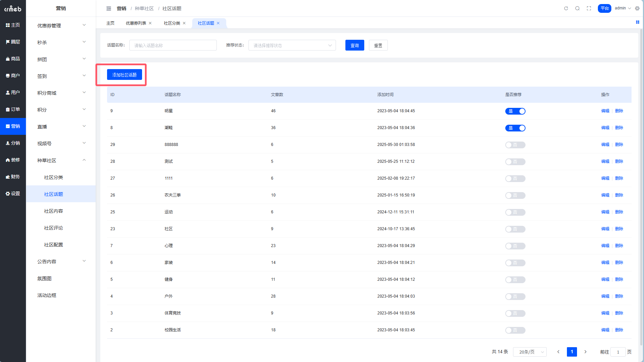
Task: Open the 推荐状态 dropdown
Action: click(x=292, y=46)
